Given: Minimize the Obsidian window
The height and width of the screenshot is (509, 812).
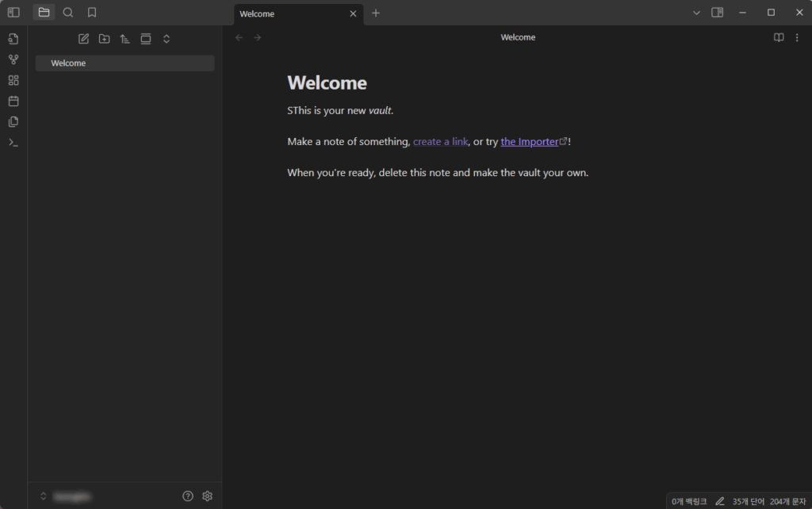Looking at the screenshot, I should 742,13.
